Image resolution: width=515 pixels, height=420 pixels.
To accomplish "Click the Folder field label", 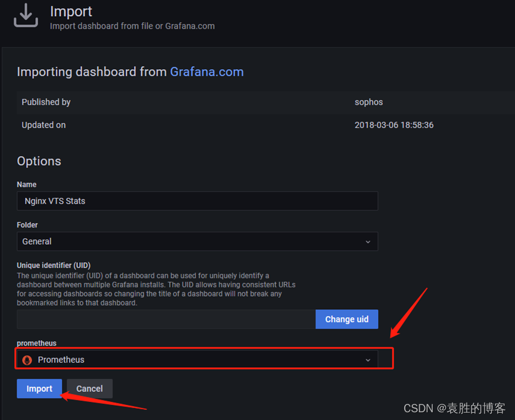I will (27, 225).
